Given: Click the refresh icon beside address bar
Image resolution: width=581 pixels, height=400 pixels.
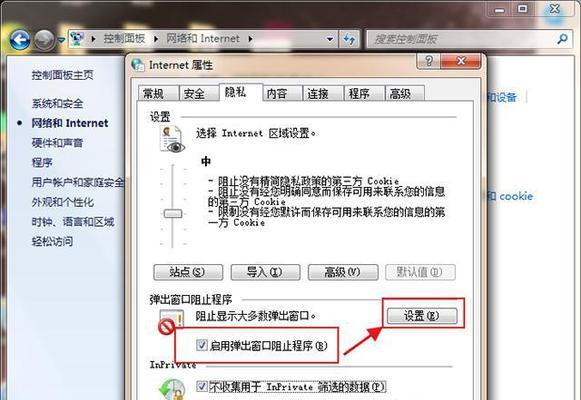Looking at the screenshot, I should click(x=349, y=39).
